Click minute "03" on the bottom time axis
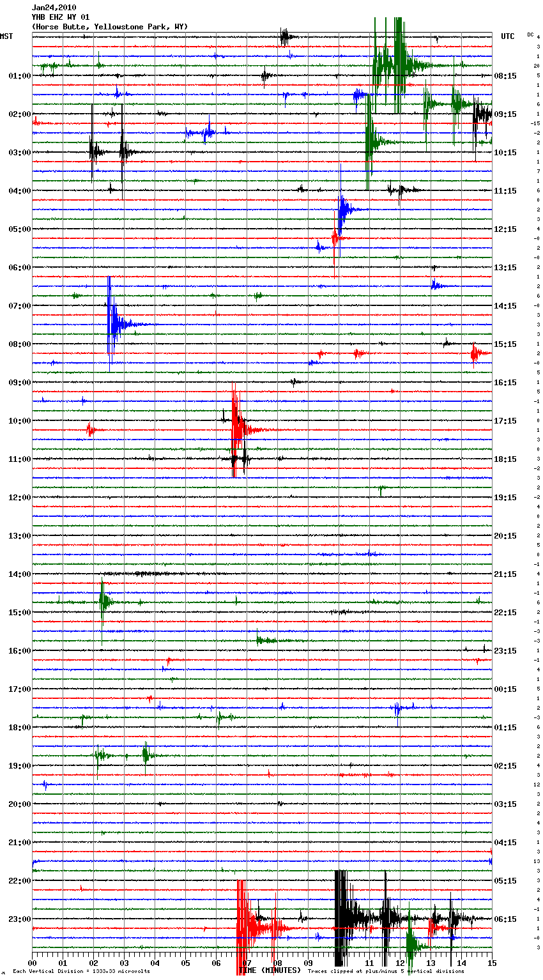The image size is (543, 980). click(124, 963)
